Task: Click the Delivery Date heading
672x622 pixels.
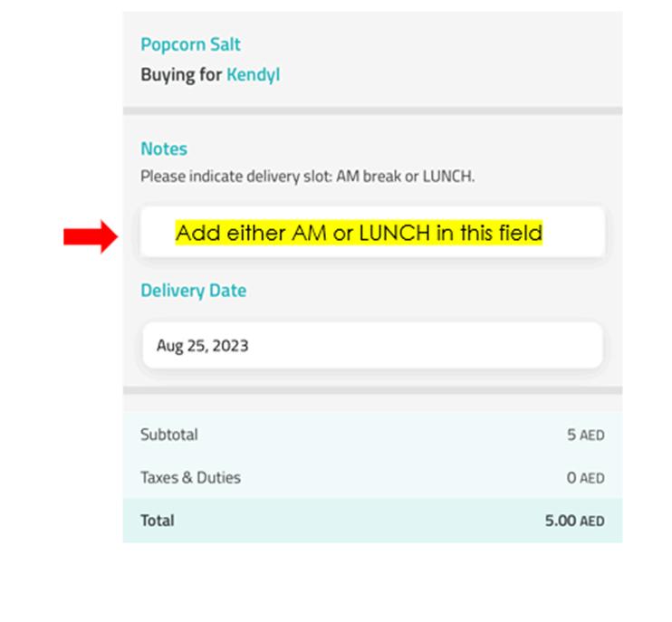Action: coord(193,291)
